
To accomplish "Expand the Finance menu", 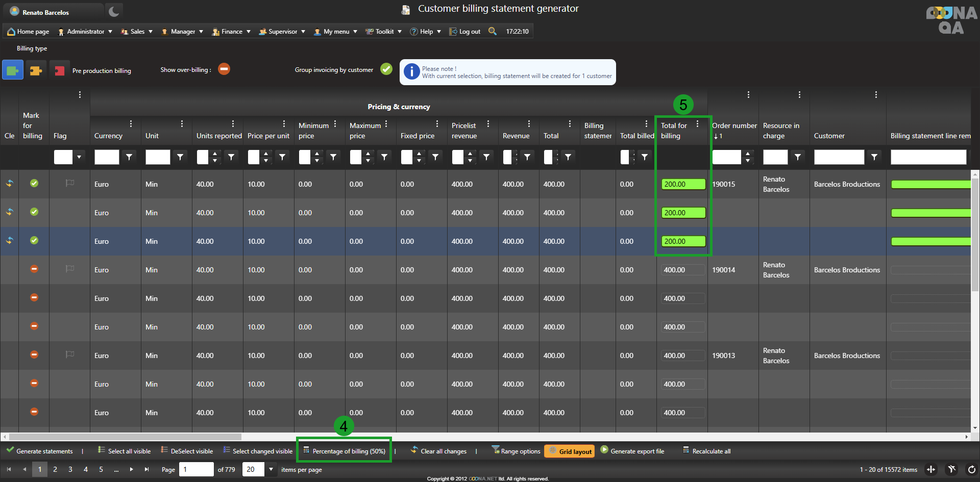I will [x=232, y=32].
